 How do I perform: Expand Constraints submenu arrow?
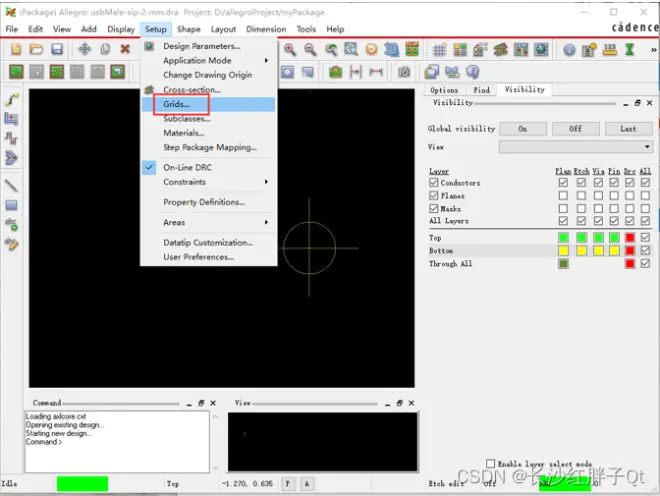tap(266, 182)
